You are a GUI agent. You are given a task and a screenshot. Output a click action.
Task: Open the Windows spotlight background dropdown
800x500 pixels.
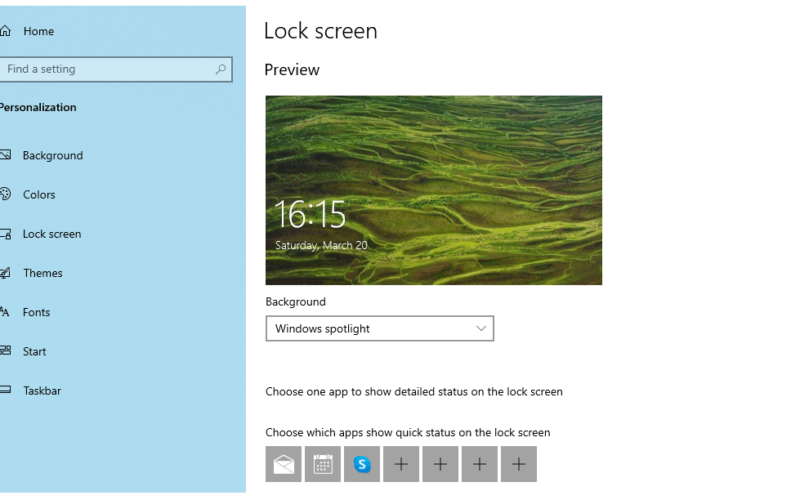click(x=380, y=329)
